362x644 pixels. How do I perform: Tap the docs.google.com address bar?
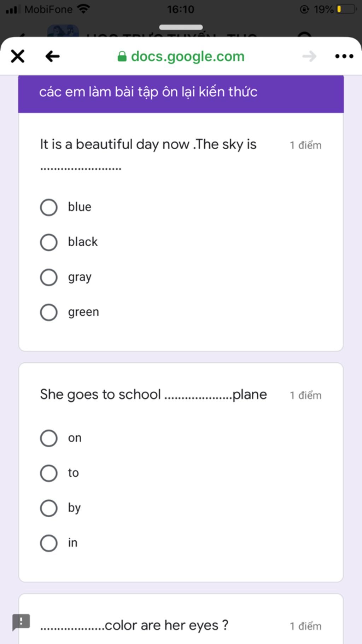(181, 56)
